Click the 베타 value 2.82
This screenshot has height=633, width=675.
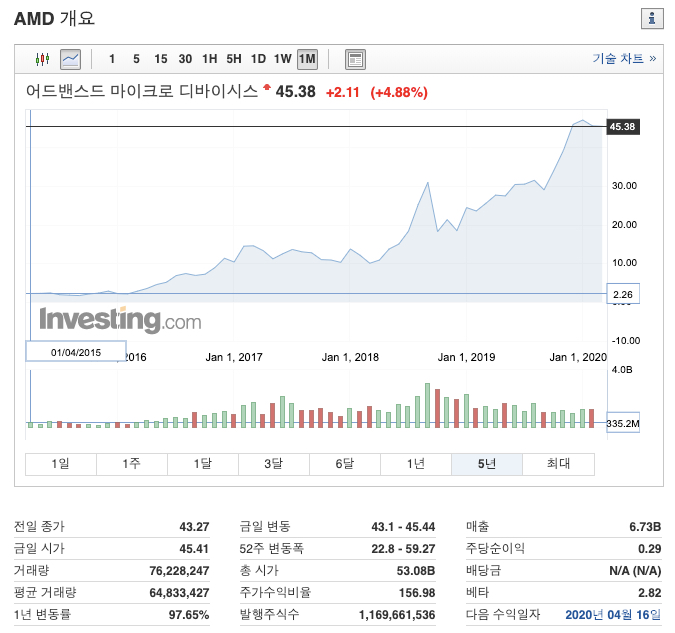click(650, 593)
